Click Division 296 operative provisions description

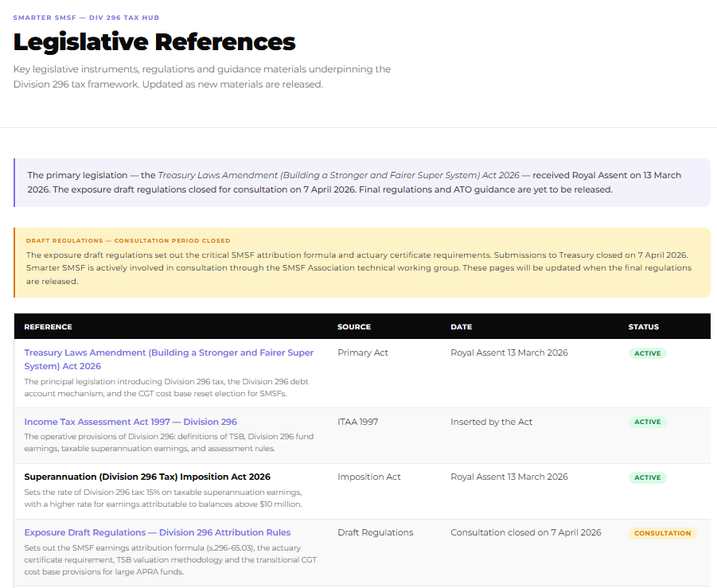169,442
